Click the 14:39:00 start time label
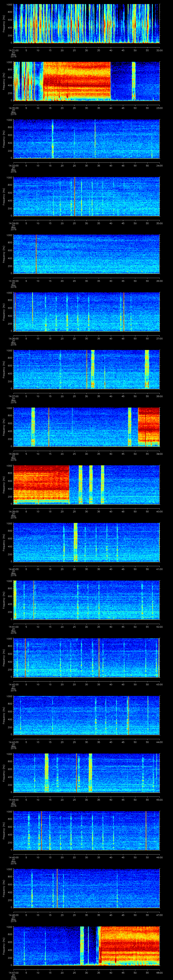 13,511
